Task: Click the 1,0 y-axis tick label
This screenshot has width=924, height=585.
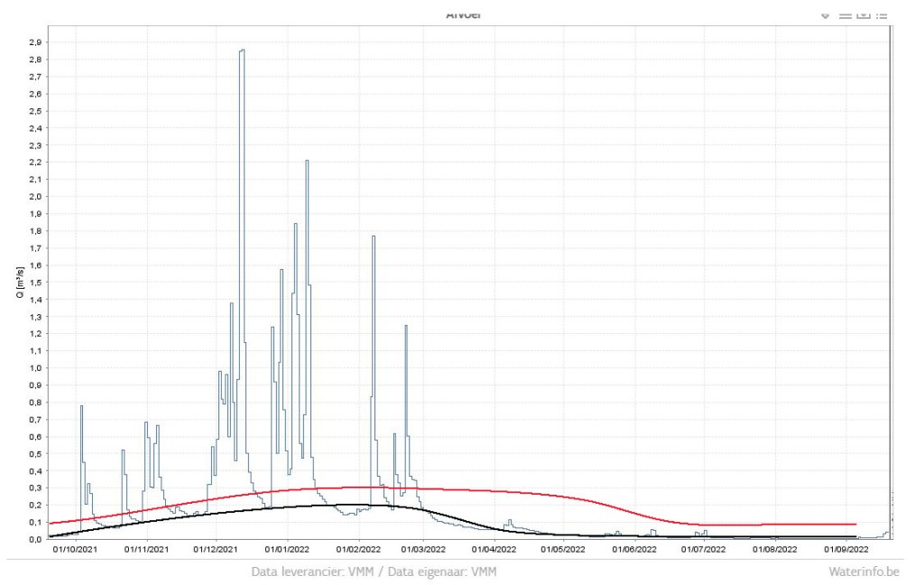Action: pyautogui.click(x=33, y=367)
